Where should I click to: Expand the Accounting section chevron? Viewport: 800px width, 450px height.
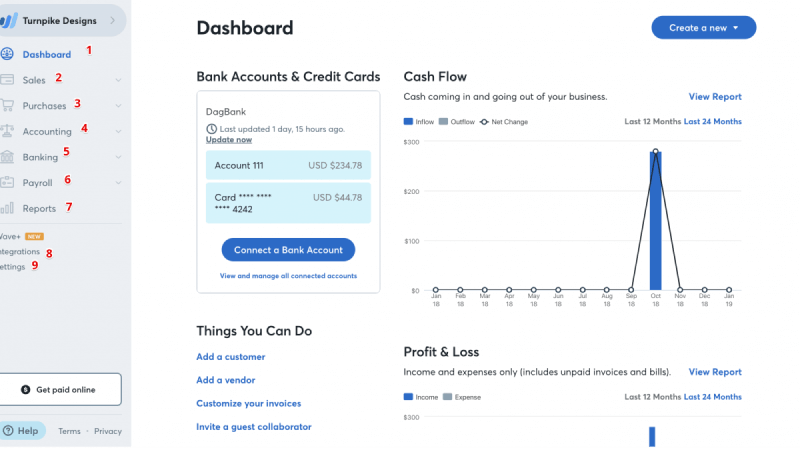pos(118,131)
